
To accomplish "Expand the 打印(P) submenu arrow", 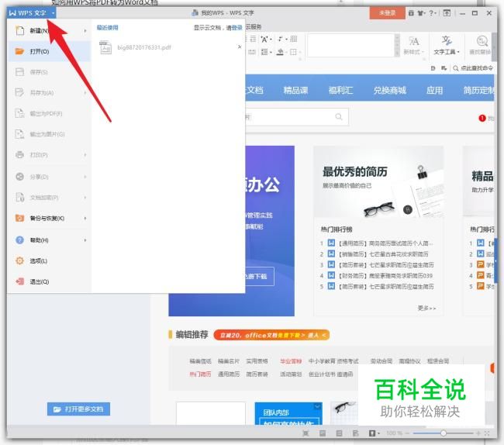I will [85, 155].
